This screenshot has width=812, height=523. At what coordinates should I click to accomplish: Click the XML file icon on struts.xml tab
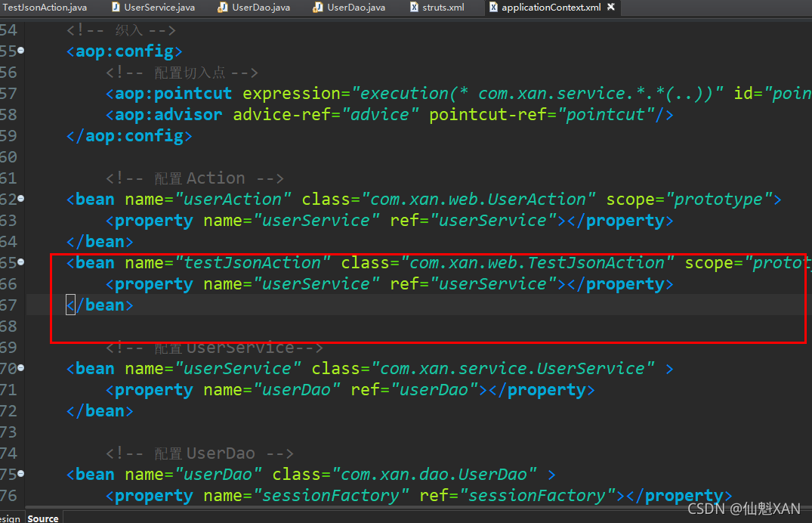(414, 8)
